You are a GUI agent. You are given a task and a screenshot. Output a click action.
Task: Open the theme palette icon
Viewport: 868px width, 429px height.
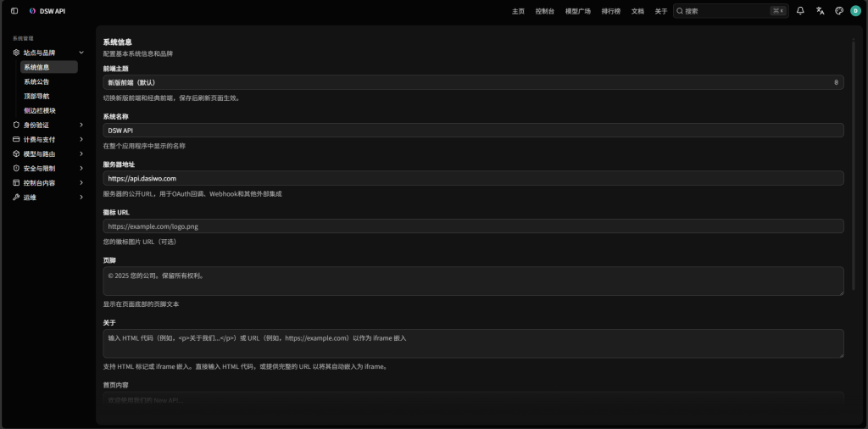pyautogui.click(x=838, y=11)
